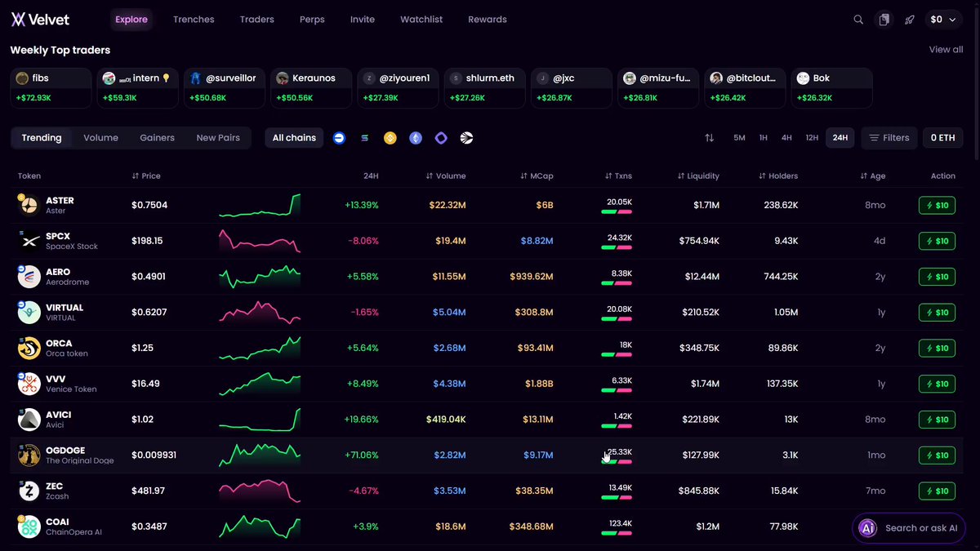Select the 1H timeframe
This screenshot has height=551, width=980.
tap(763, 138)
